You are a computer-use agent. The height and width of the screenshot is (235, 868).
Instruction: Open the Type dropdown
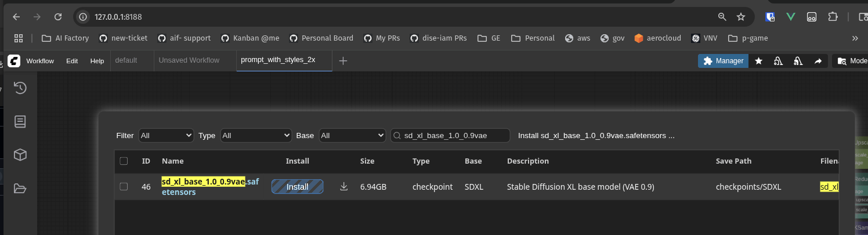coord(255,135)
